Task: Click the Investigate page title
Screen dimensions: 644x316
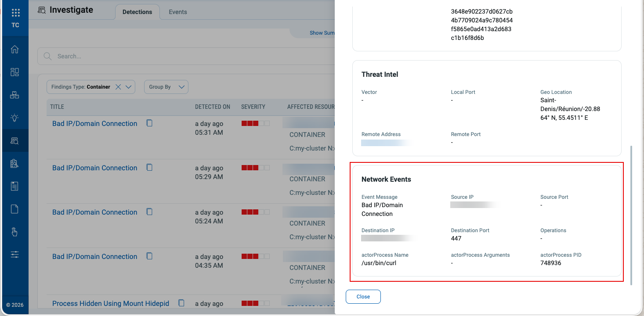Action: click(x=71, y=10)
